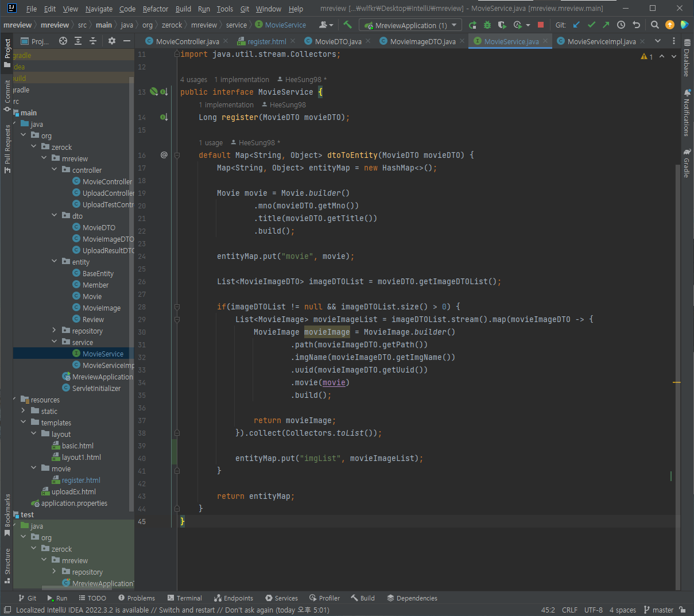Rerun MreviewApplication with the rerun icon

[x=472, y=25]
